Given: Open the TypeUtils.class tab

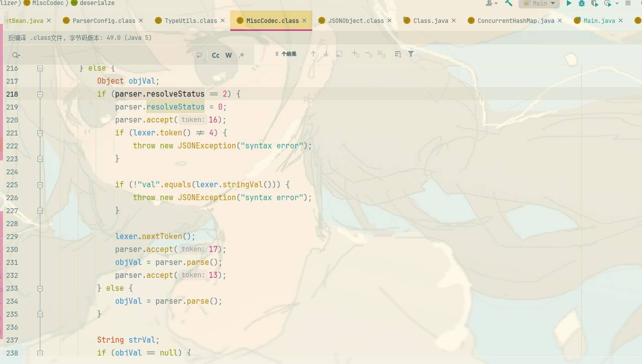Looking at the screenshot, I should 190,21.
